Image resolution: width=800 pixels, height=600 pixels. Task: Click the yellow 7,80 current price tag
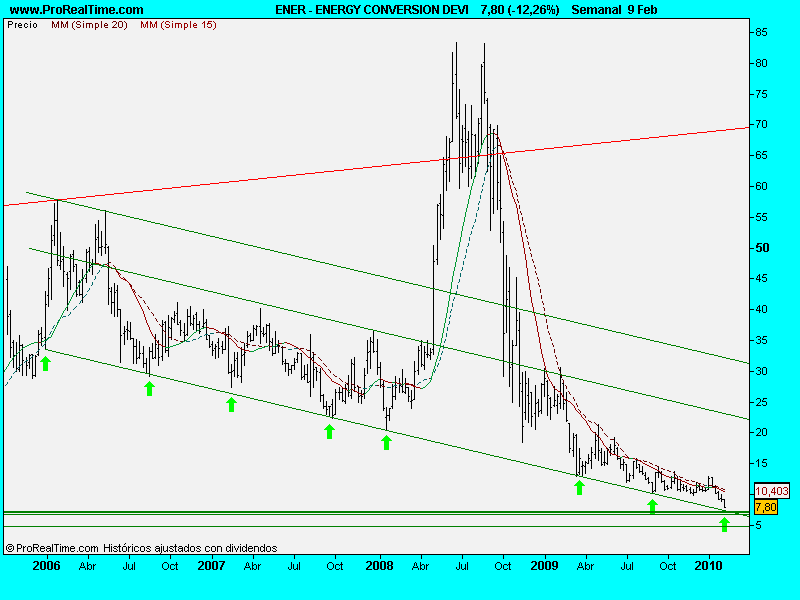coord(765,507)
